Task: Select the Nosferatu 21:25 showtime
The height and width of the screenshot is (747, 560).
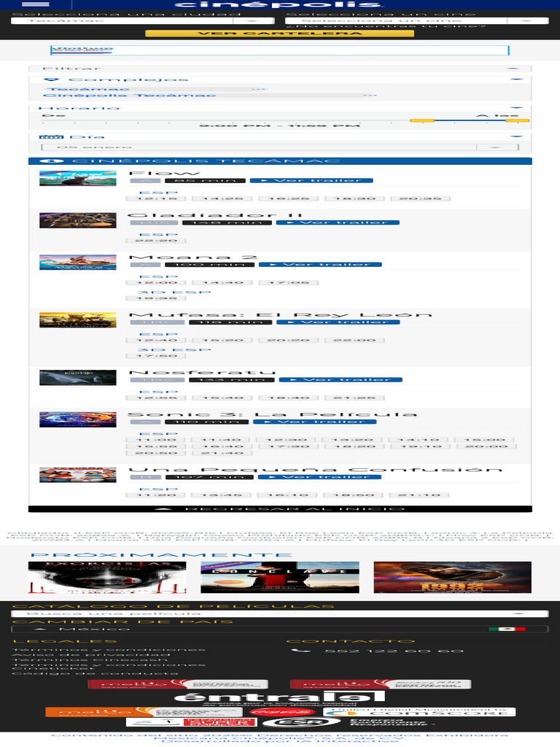Action: (354, 398)
